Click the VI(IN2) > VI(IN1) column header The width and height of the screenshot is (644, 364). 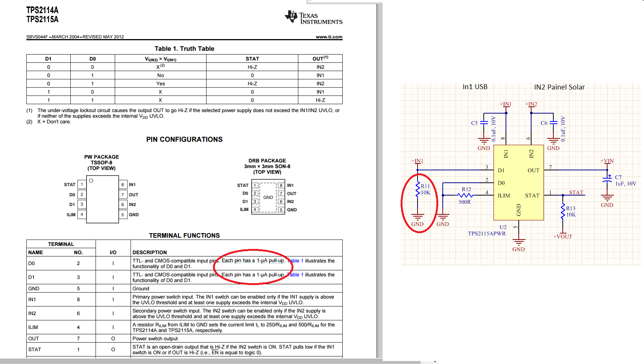coord(161,59)
